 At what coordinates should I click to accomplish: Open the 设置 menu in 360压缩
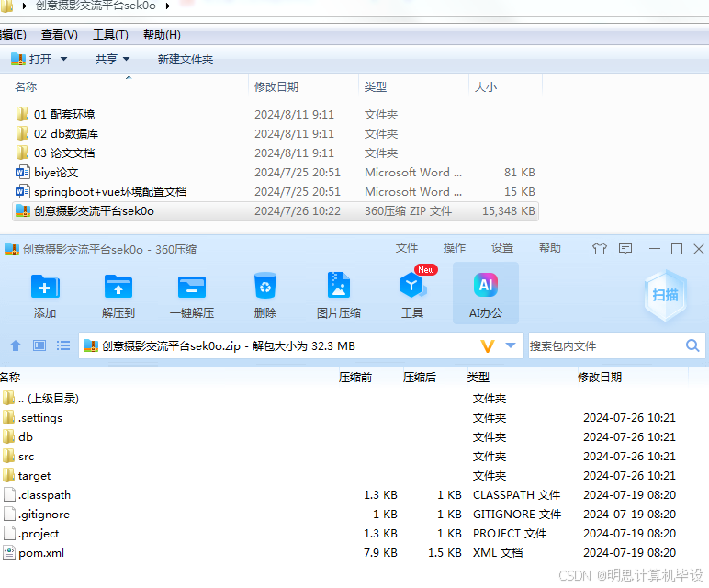[502, 248]
